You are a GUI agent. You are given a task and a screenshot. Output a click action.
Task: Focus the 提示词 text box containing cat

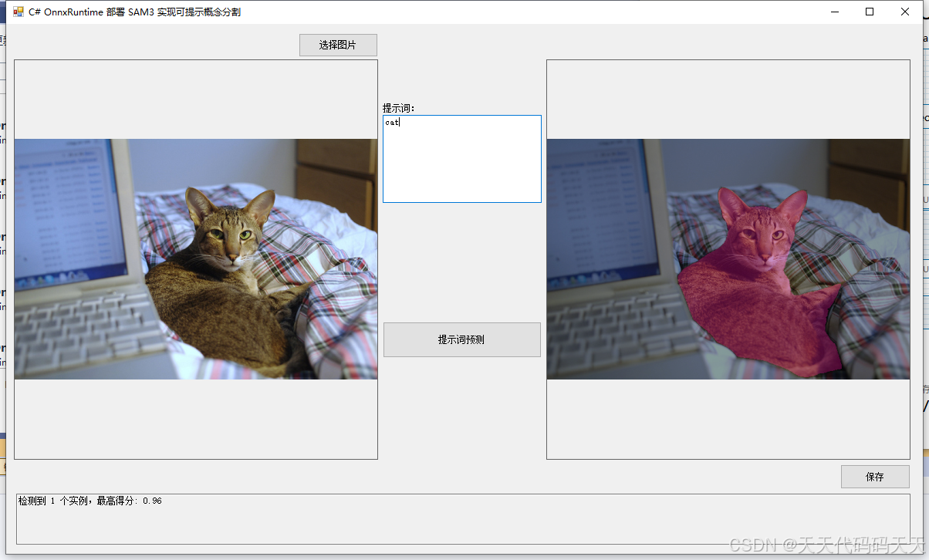click(x=462, y=159)
